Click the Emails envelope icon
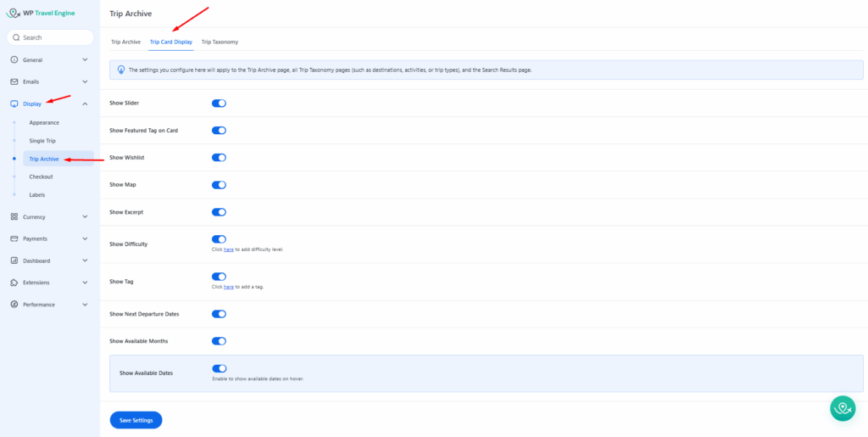The width and height of the screenshot is (868, 437). pyautogui.click(x=14, y=81)
